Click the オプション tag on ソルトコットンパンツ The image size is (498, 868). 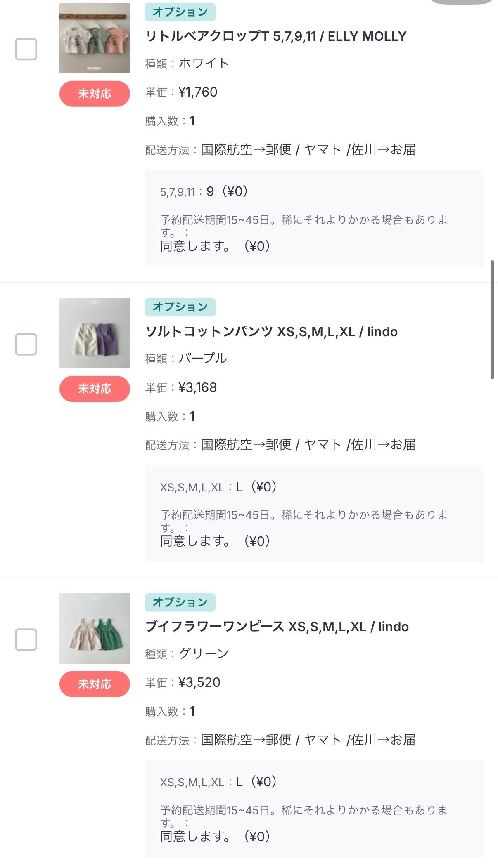coord(180,307)
